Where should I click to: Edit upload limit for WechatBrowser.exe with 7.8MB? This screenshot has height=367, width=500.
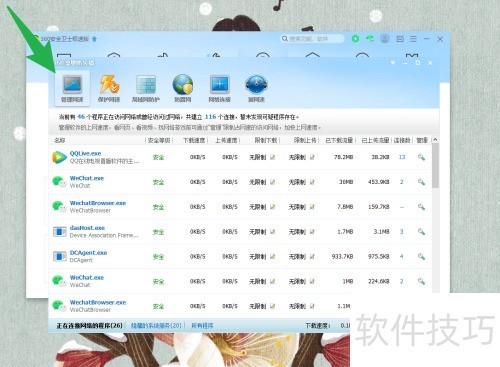312,207
